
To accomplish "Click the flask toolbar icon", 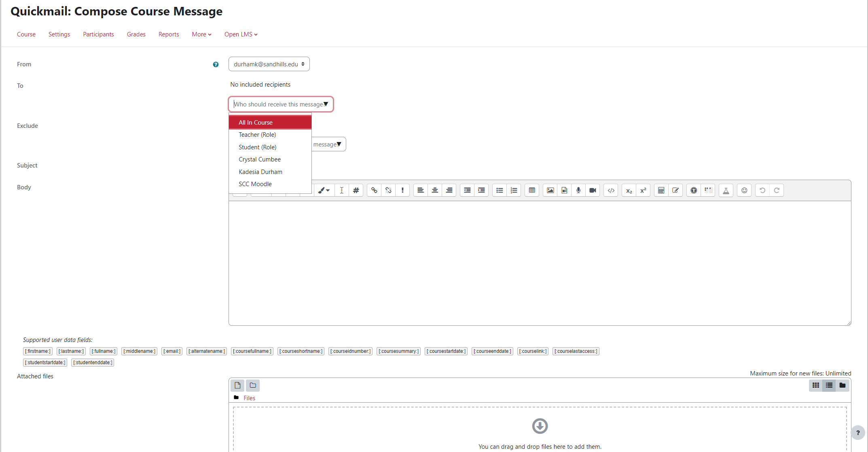I will [x=726, y=190].
